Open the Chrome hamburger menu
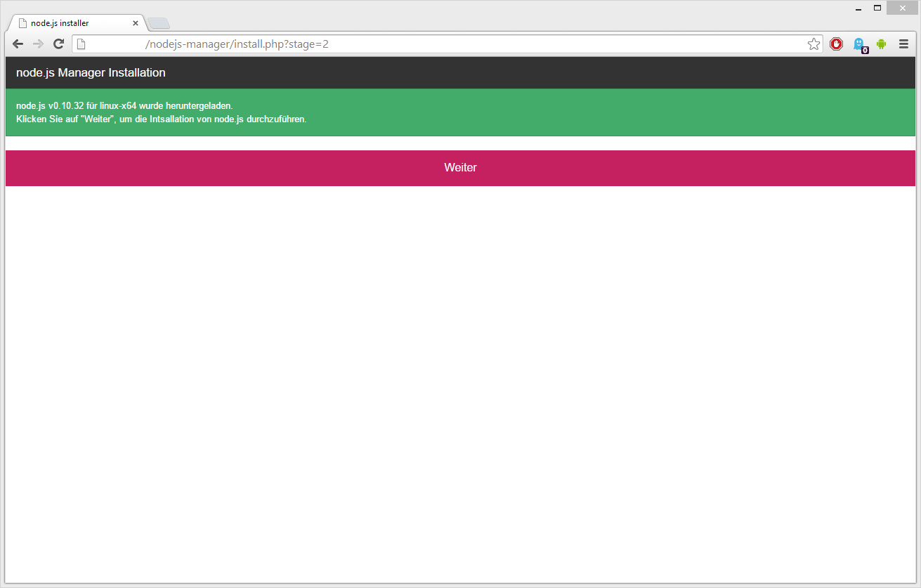This screenshot has width=921, height=588. (x=904, y=44)
